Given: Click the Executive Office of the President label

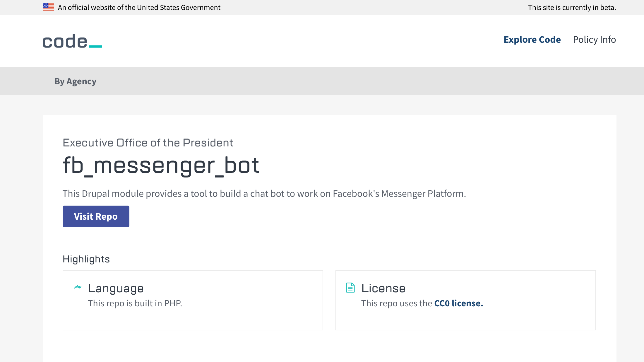Looking at the screenshot, I should (x=148, y=143).
